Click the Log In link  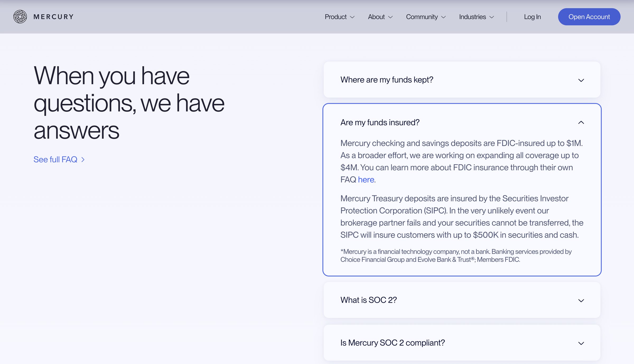(x=532, y=17)
